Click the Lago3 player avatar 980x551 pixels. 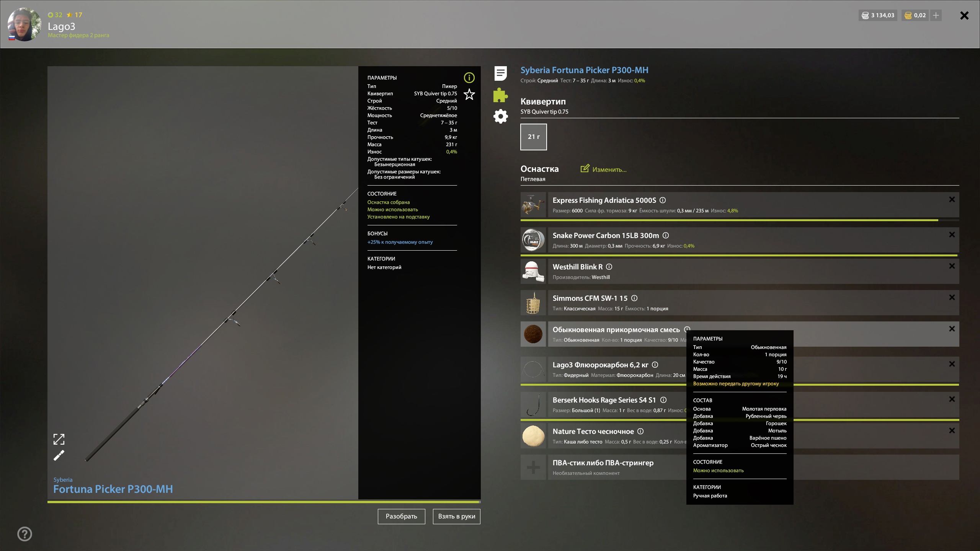pos(24,24)
